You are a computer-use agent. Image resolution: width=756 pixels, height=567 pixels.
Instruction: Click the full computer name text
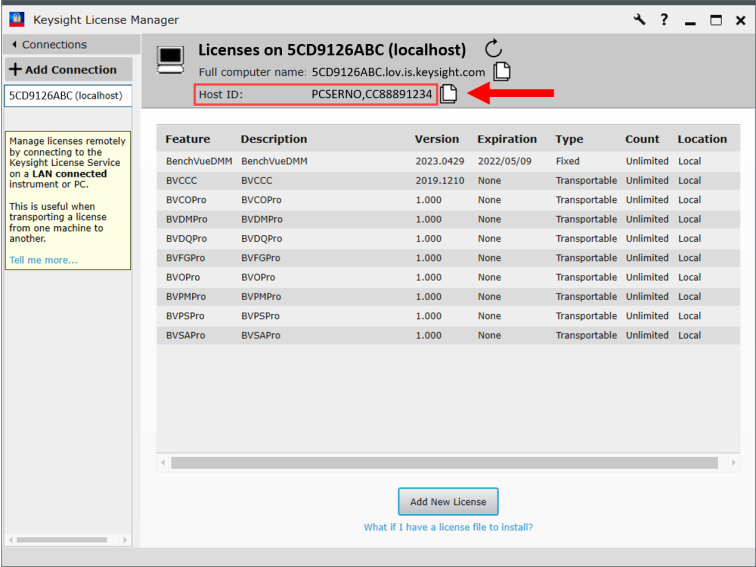pos(398,72)
